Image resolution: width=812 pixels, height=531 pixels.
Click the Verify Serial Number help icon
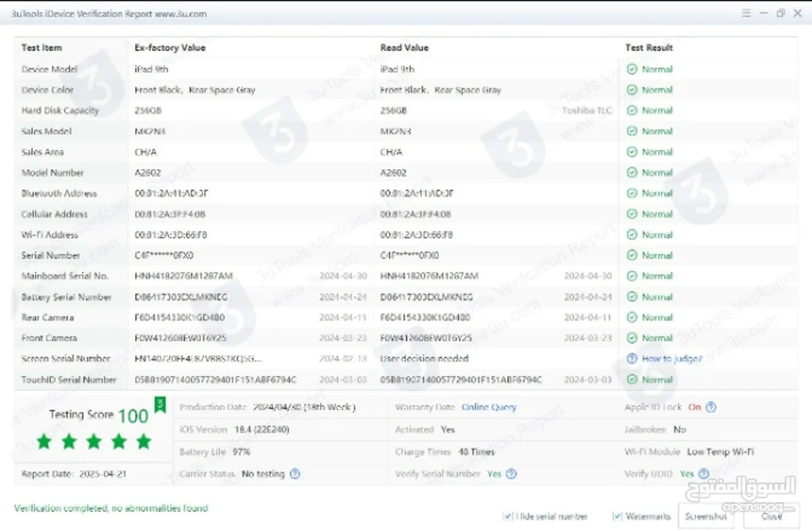pos(511,474)
